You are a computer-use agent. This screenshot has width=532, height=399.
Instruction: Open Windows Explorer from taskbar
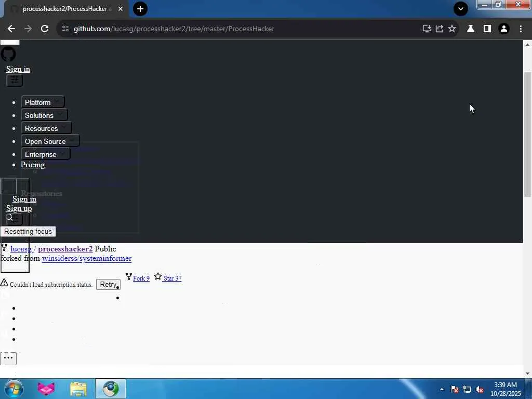point(78,389)
